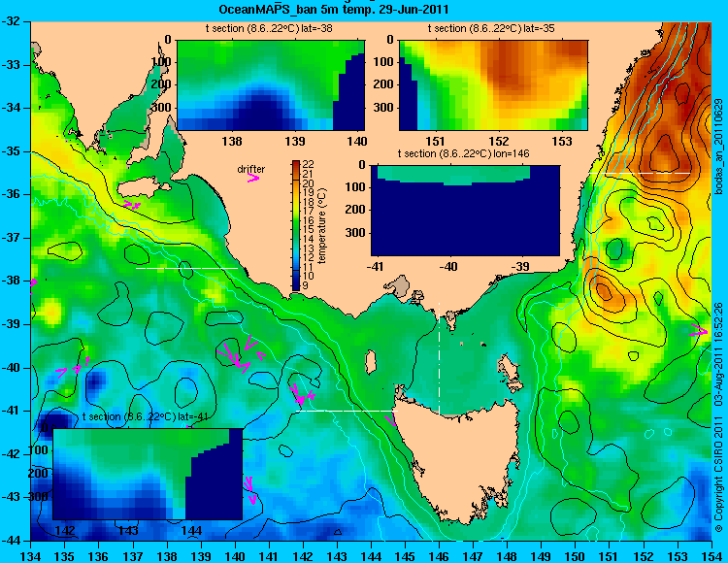The height and width of the screenshot is (563, 728).
Task: Click King Island in western Bass Strait
Action: (371, 363)
